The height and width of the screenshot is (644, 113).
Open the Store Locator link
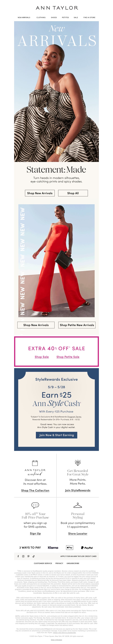coord(78,533)
